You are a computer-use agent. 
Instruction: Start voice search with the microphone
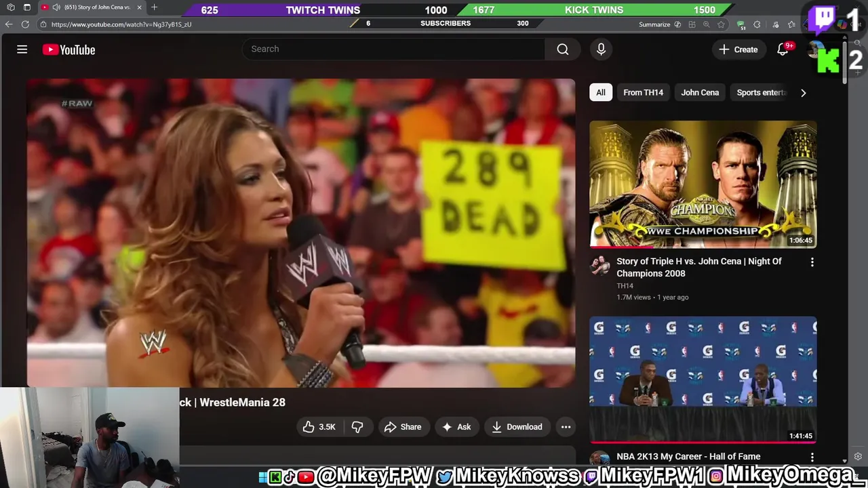tap(601, 49)
